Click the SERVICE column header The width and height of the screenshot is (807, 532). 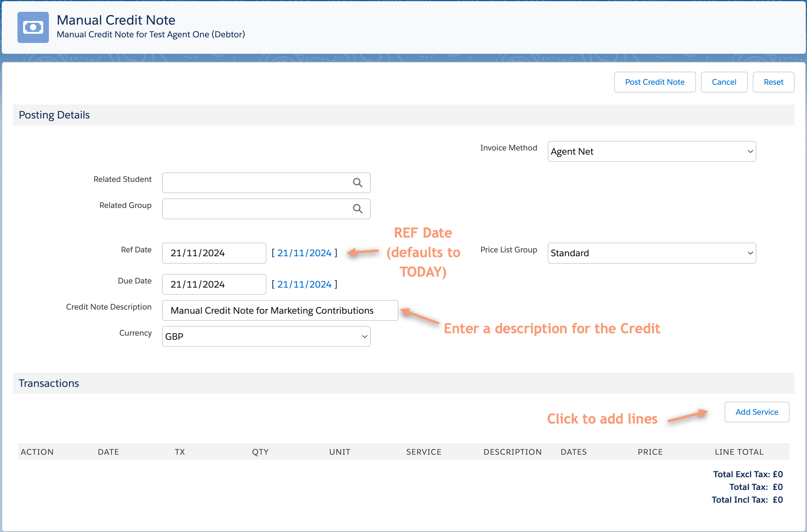424,452
